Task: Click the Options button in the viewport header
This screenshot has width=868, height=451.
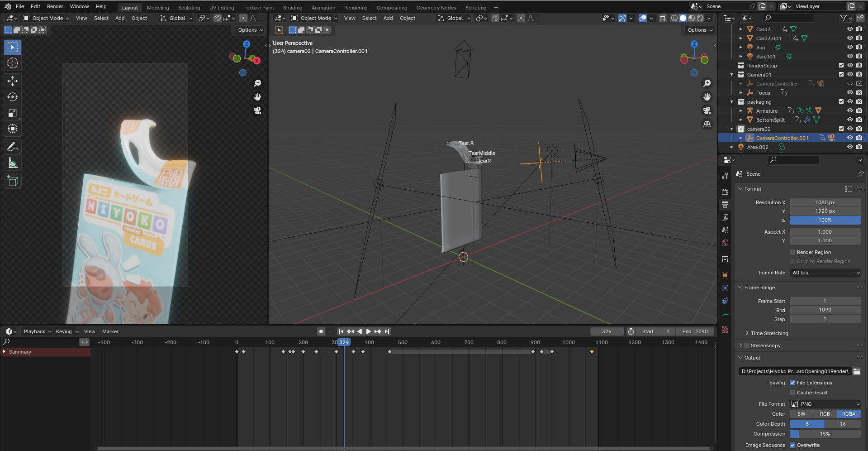Action: (698, 30)
